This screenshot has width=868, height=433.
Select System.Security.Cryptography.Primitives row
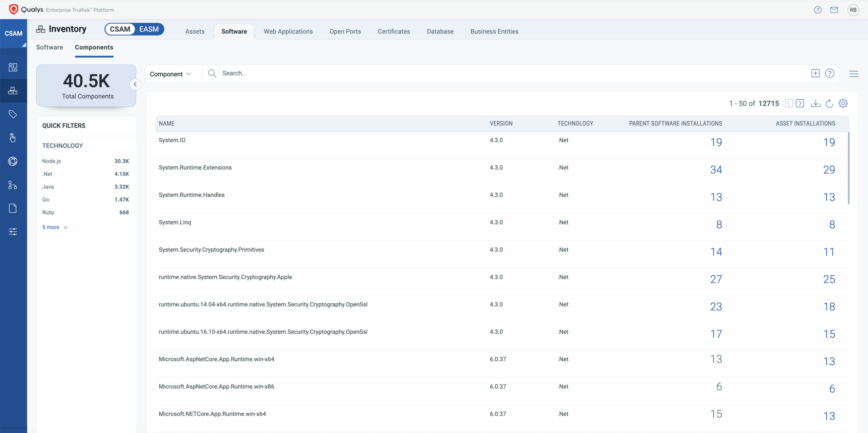(502, 254)
